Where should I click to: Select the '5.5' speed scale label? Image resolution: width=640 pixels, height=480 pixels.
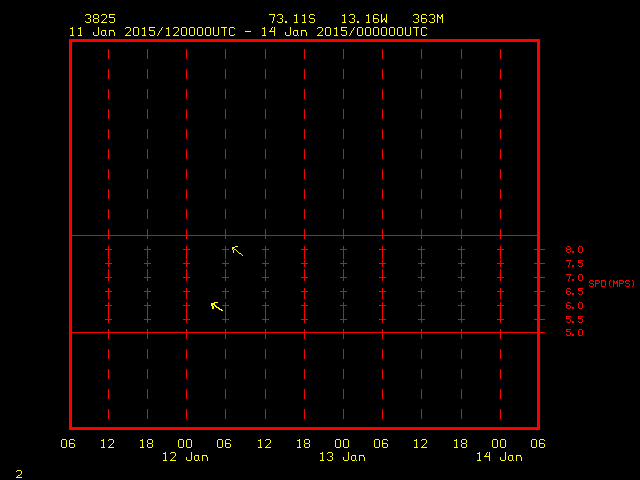pyautogui.click(x=574, y=320)
